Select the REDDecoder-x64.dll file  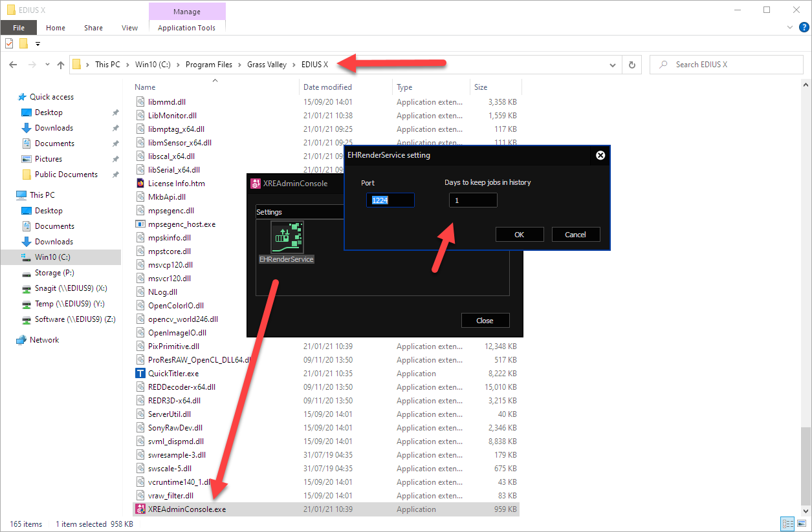click(182, 387)
